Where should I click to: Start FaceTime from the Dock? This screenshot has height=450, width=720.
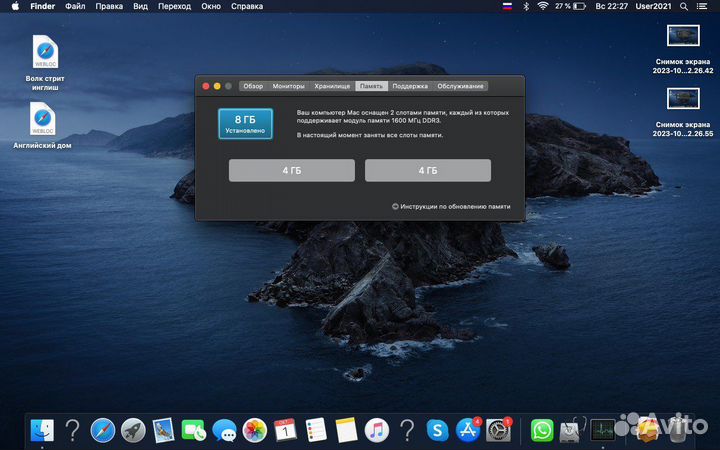coord(194,431)
